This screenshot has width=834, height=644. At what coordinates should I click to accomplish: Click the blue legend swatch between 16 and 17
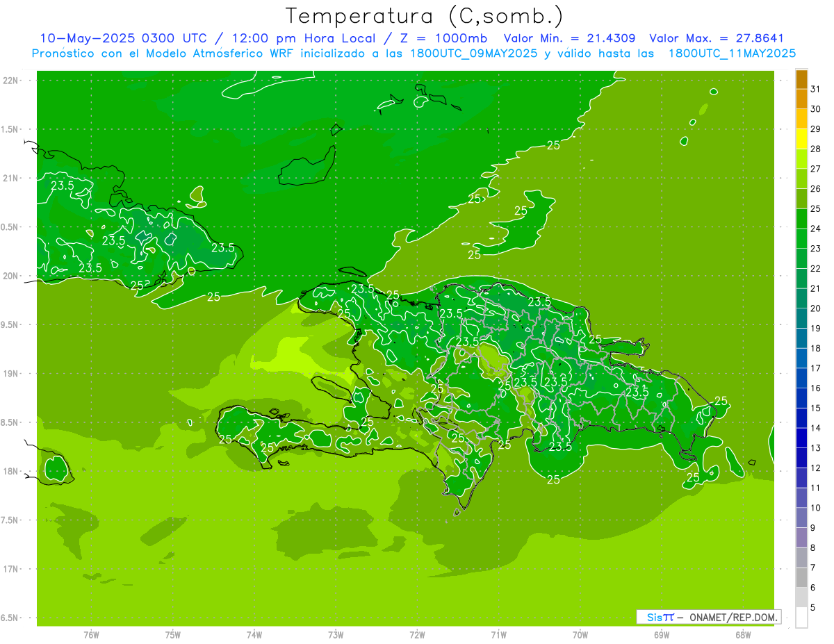tap(801, 378)
